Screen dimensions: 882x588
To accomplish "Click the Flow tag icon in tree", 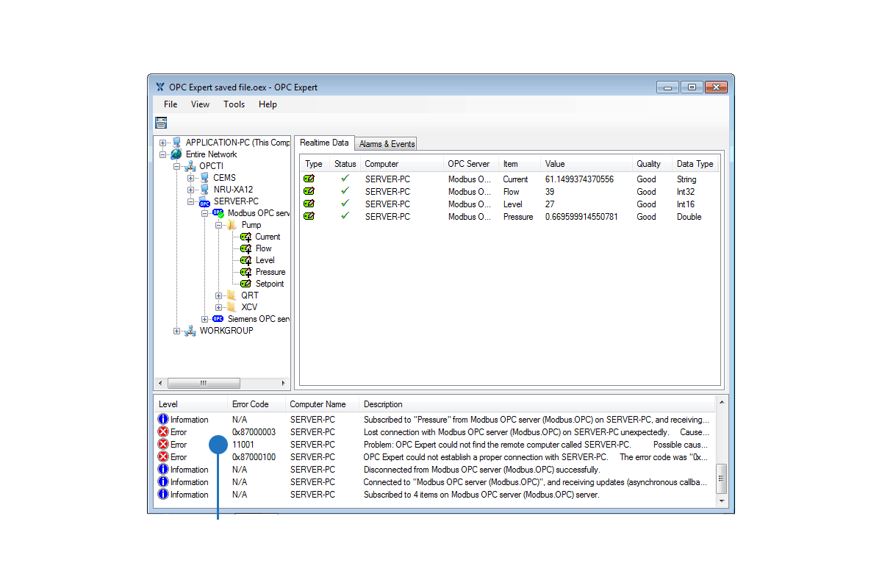I will [x=246, y=248].
